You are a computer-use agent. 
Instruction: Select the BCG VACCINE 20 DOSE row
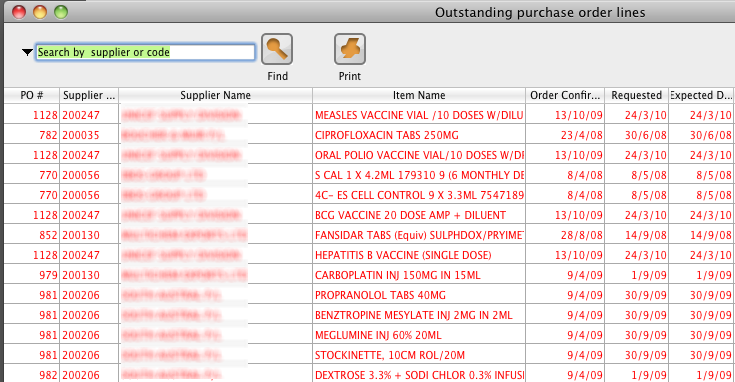[369, 215]
